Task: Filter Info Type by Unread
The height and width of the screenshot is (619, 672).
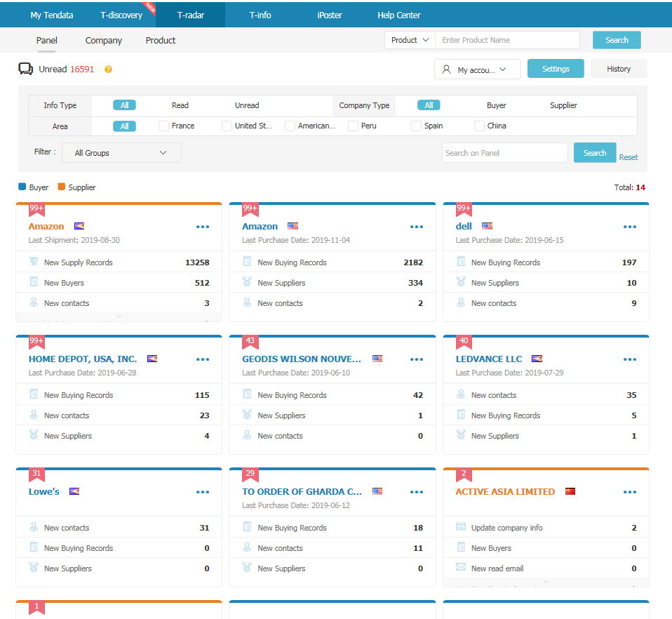Action: (x=247, y=105)
